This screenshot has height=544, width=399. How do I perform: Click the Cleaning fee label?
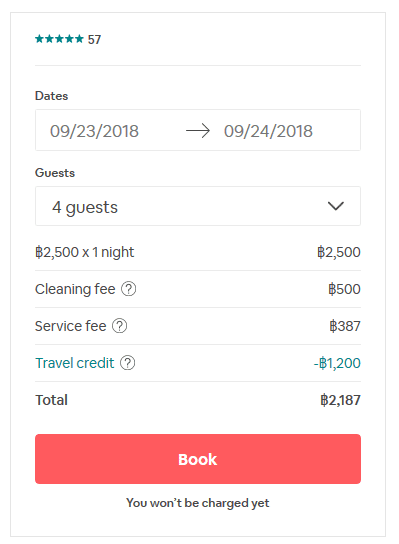[x=75, y=289]
